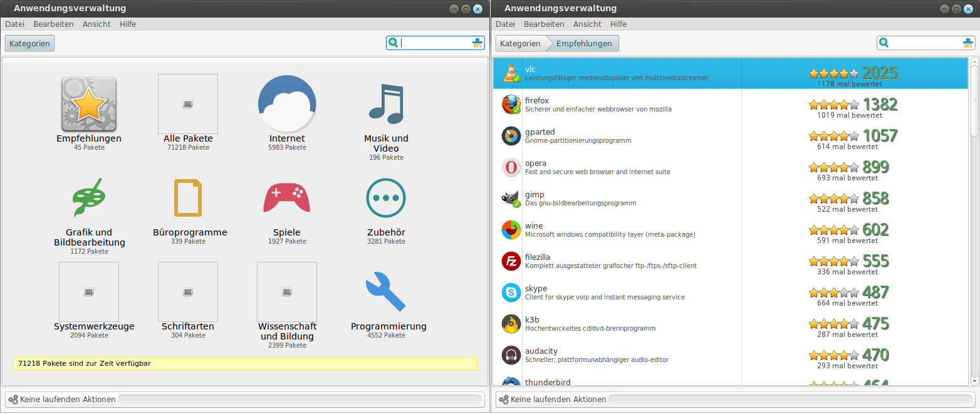Click Kategorien breadcrumb in right window
The height and width of the screenshot is (414, 980).
pos(520,43)
